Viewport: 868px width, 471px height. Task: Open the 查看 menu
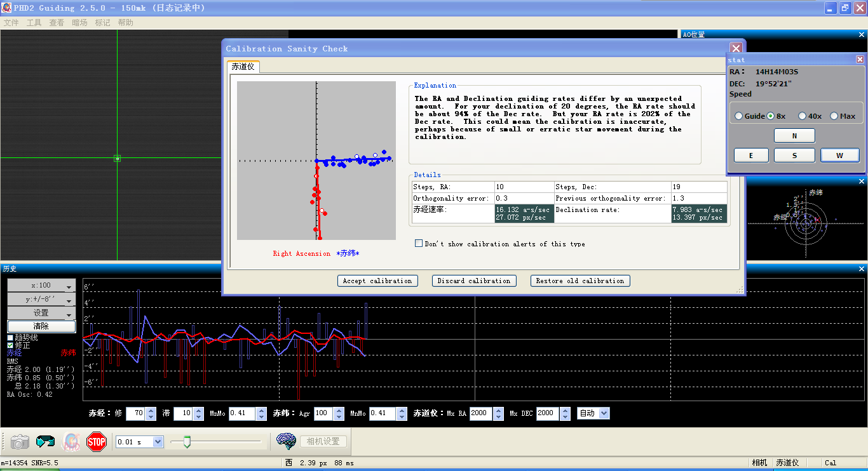[x=57, y=23]
